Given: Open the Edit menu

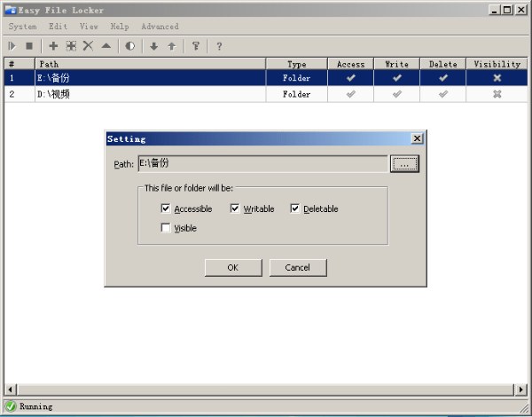Looking at the screenshot, I should (x=58, y=27).
